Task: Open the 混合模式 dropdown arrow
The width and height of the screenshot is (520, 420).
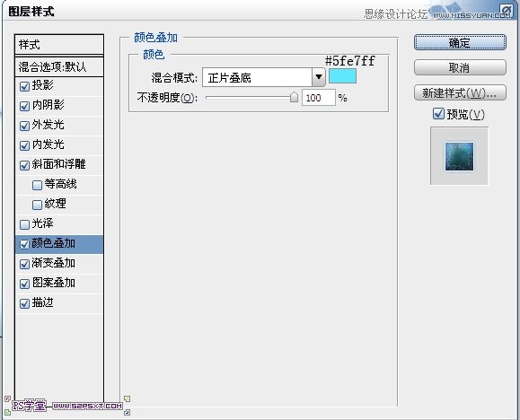Action: point(319,77)
